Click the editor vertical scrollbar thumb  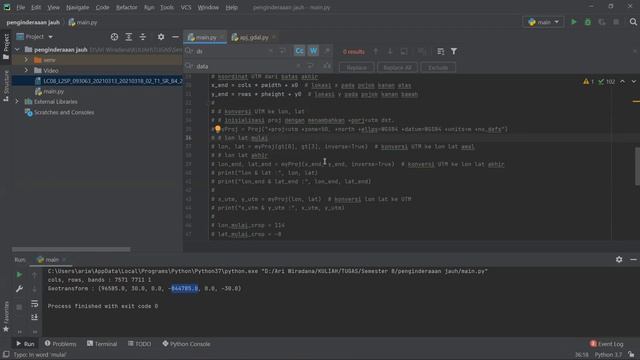pyautogui.click(x=637, y=166)
